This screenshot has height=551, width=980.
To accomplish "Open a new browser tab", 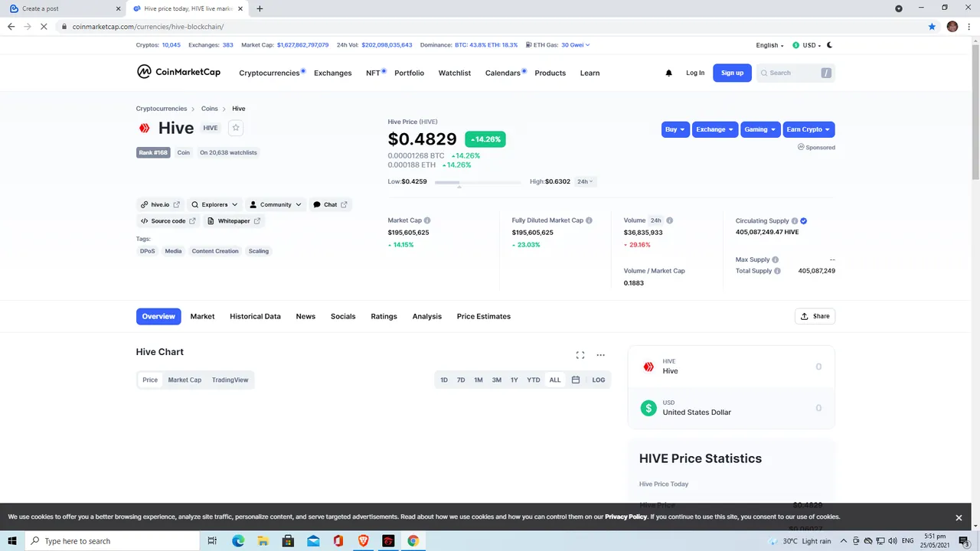I will point(260,8).
